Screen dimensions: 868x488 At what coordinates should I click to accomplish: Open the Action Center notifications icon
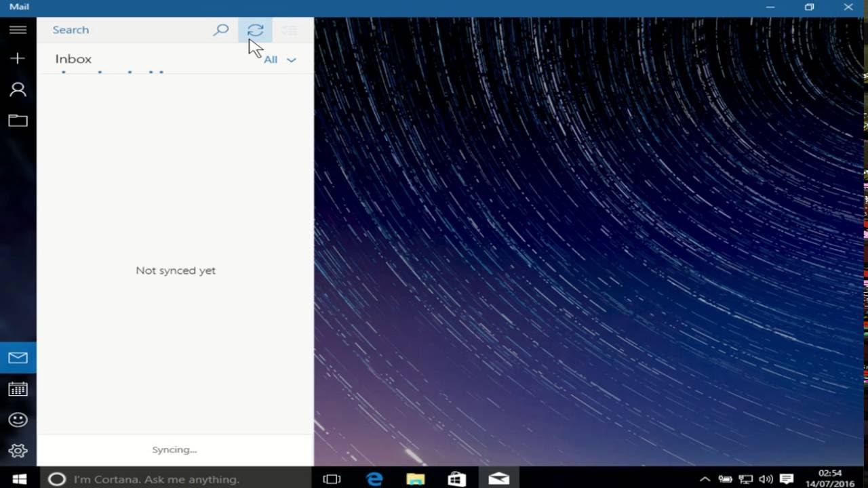coord(787,479)
